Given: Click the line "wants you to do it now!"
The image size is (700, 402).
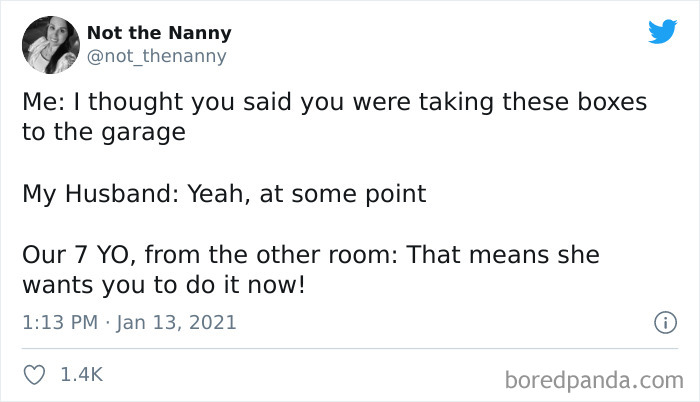Looking at the screenshot, I should pyautogui.click(x=164, y=285).
